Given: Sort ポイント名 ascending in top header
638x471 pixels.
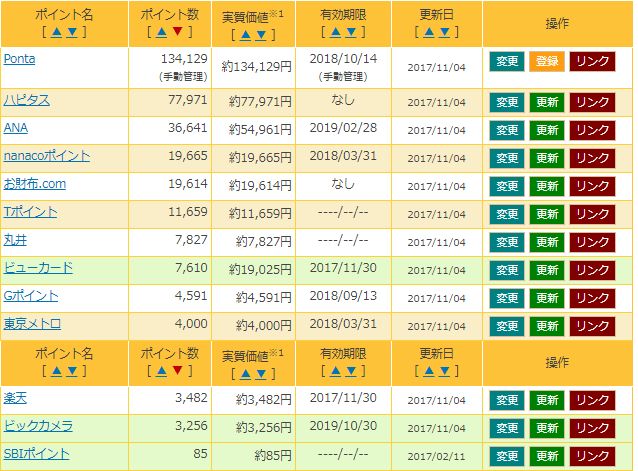Looking at the screenshot, I should click(x=57, y=32).
